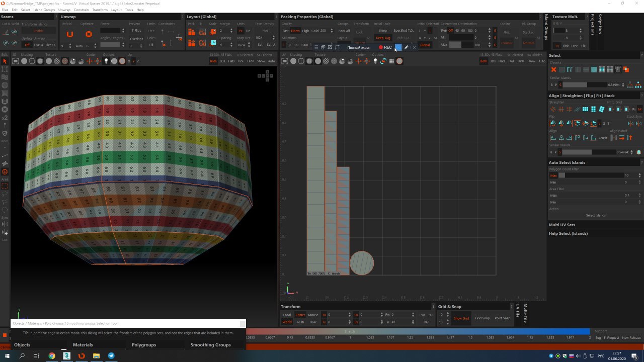644x362 pixels.
Task: Click the orange Unfold U icon
Action: (x=70, y=34)
